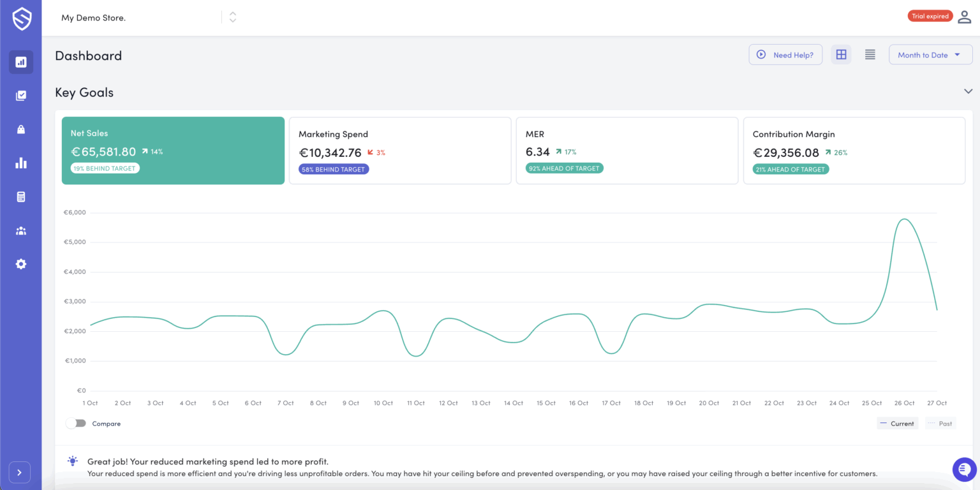Open the Dashboard icon in the sidebar
980x490 pixels.
[20, 62]
